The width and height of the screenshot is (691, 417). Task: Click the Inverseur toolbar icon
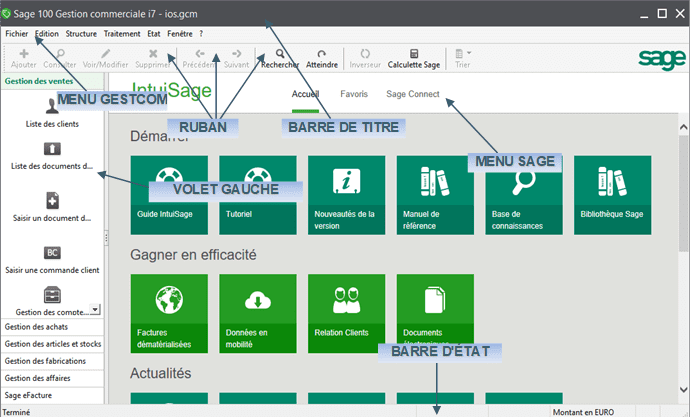(365, 54)
